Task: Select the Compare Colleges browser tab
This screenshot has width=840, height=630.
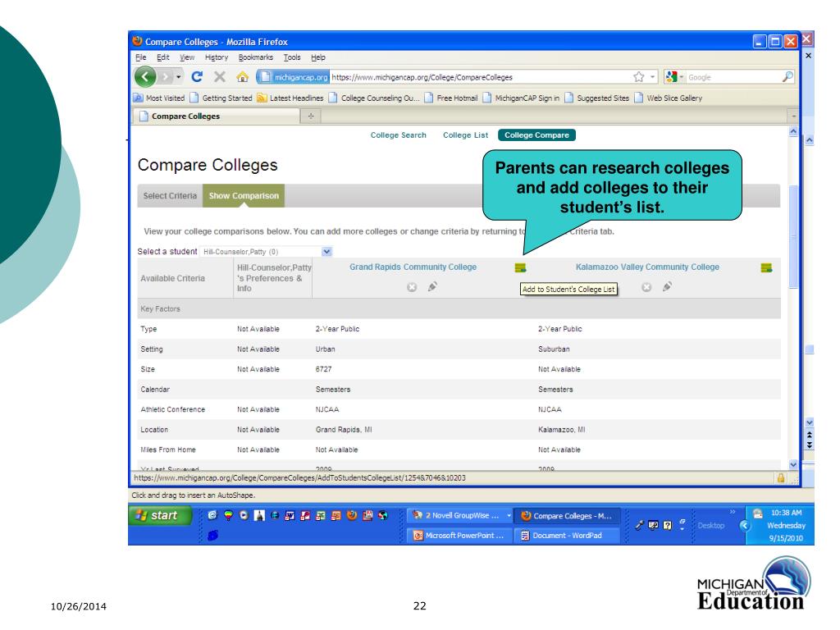Action: click(216, 116)
